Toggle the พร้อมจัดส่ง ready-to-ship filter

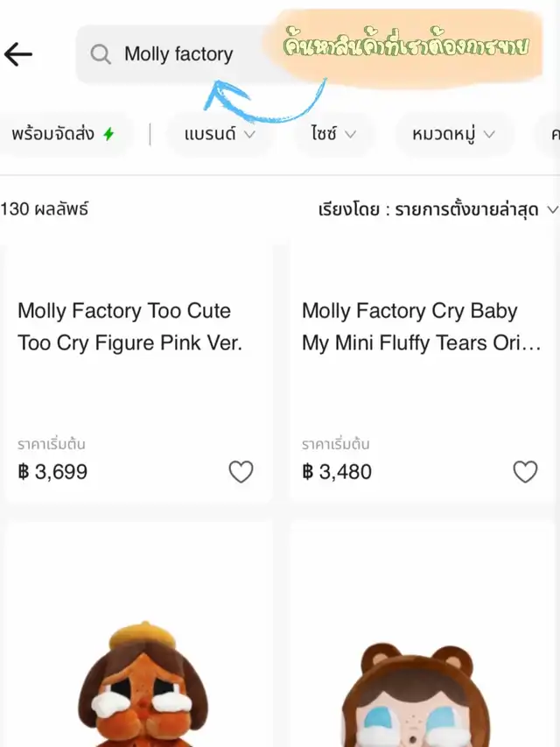pos(63,134)
